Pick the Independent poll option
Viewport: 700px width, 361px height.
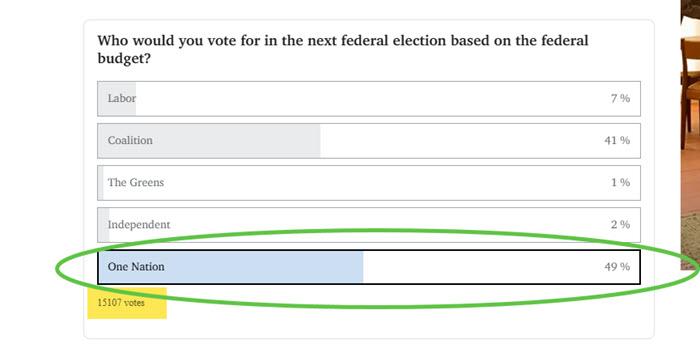[x=369, y=224]
